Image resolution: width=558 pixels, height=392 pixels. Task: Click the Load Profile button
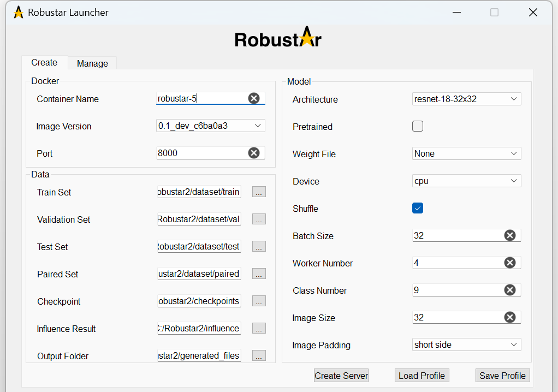[x=422, y=376]
